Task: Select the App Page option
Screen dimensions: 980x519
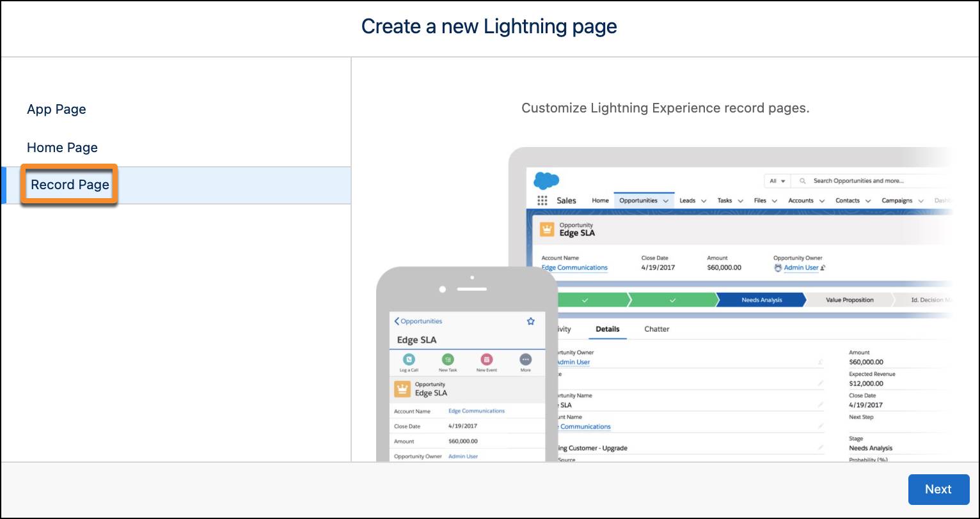Action: point(56,109)
